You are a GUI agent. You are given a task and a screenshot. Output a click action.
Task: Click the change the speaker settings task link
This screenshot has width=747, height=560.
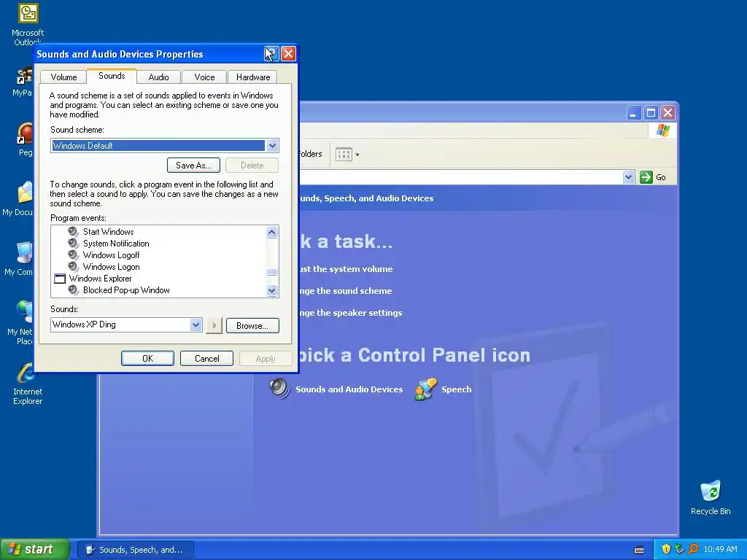pos(351,313)
